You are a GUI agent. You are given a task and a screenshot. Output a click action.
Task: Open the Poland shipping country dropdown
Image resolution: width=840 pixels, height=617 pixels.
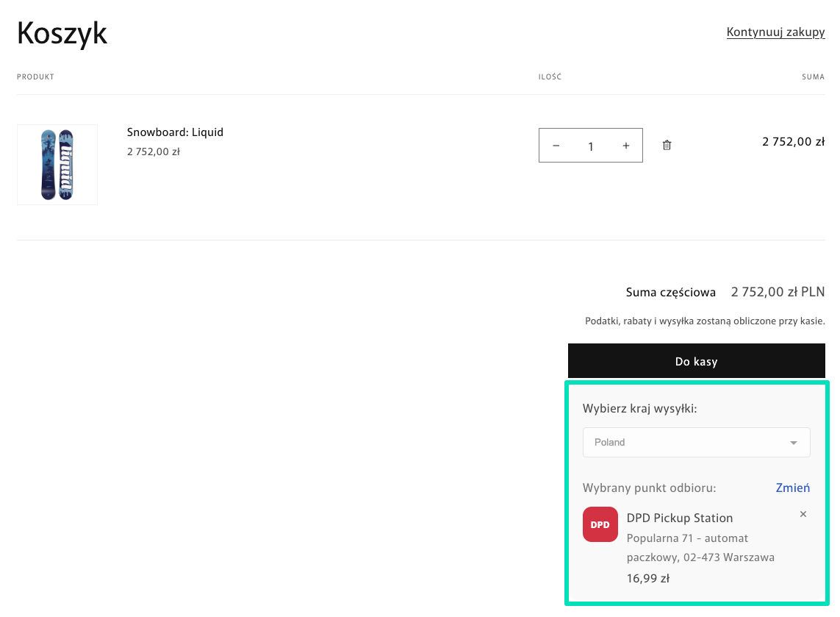(695, 443)
